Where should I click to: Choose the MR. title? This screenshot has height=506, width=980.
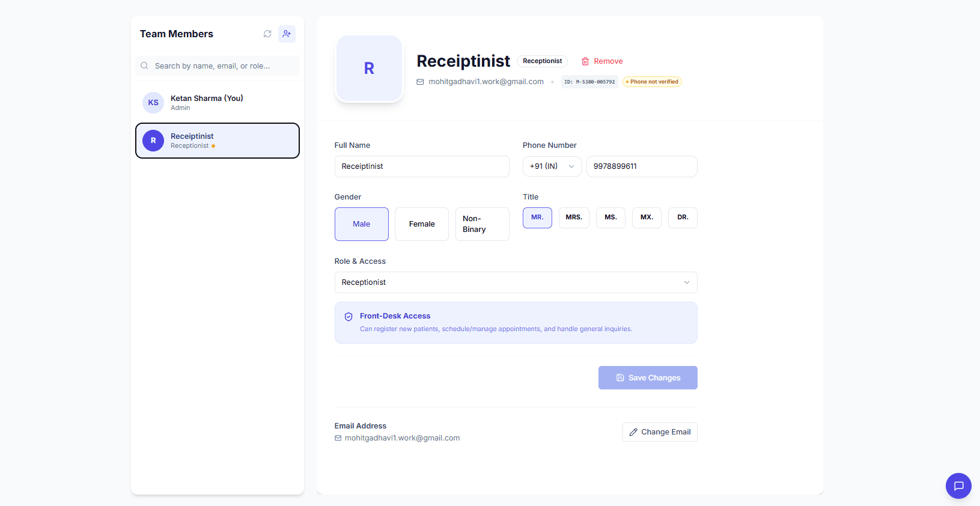tap(537, 218)
